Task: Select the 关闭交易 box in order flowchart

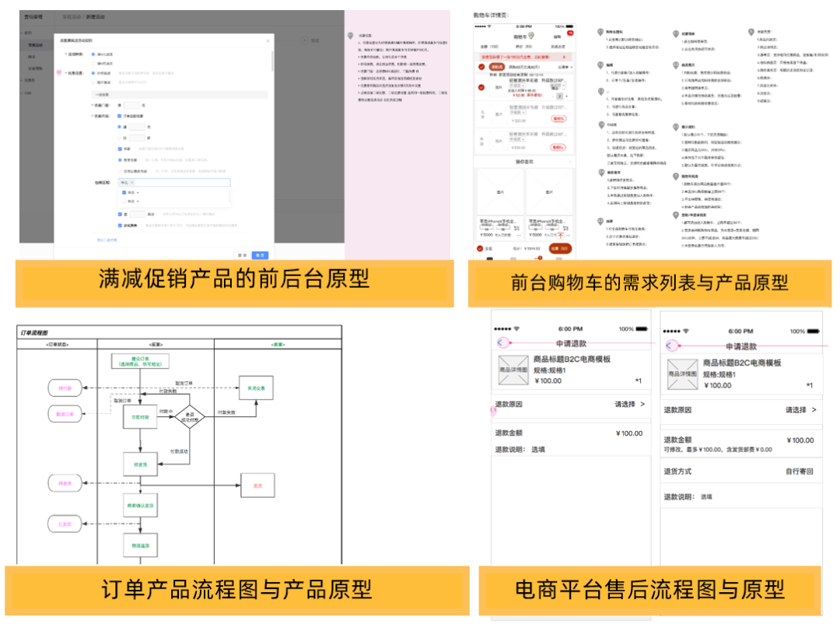Action: pos(256,387)
